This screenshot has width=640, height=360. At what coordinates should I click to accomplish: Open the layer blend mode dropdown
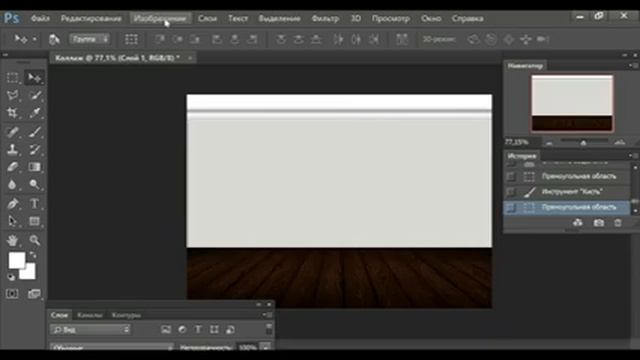click(111, 347)
